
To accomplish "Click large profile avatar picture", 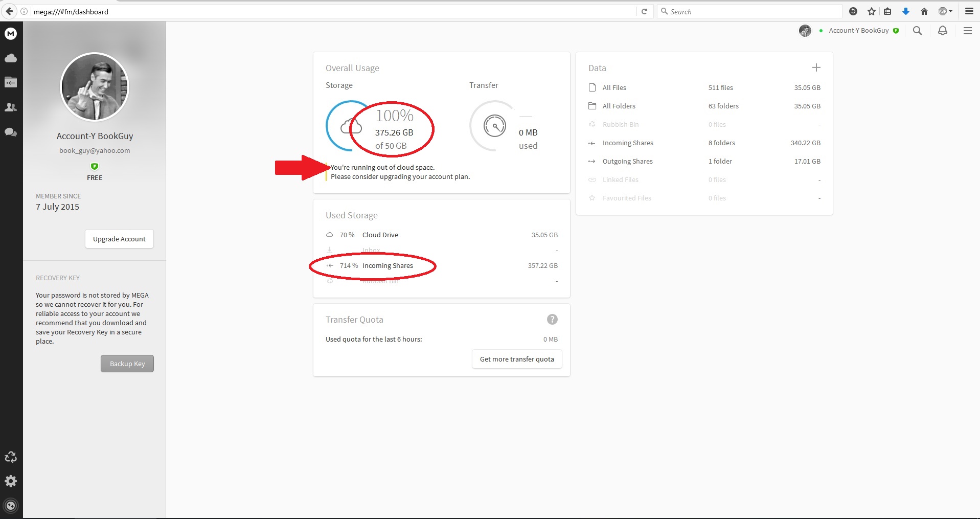I will (95, 86).
